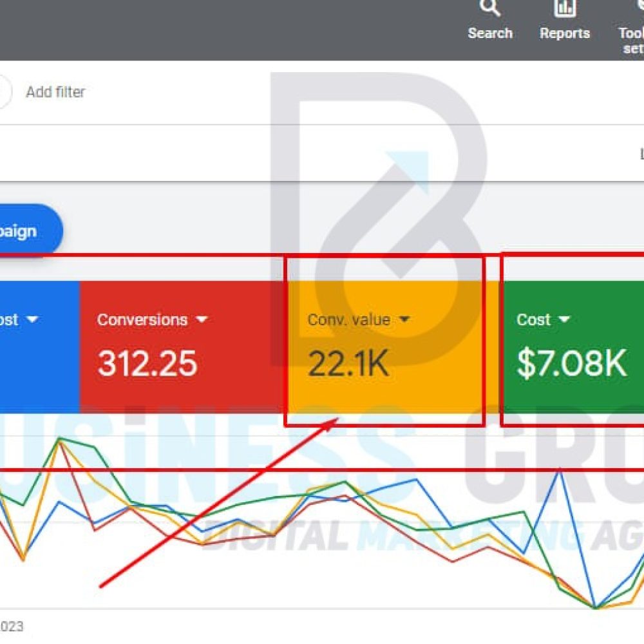Select the 22.1K conv. value figure
The width and height of the screenshot is (644, 644).
point(348,363)
